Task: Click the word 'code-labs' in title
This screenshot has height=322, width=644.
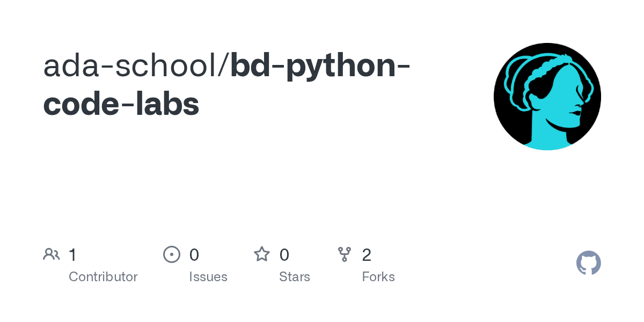Action: (121, 104)
